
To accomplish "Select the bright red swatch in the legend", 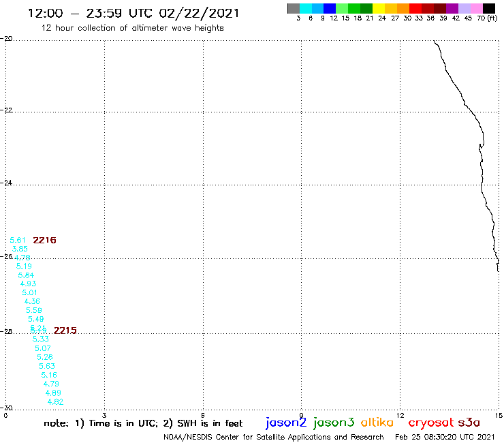I will tap(415, 8).
